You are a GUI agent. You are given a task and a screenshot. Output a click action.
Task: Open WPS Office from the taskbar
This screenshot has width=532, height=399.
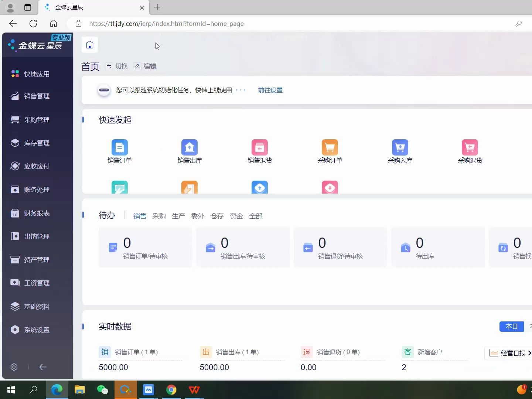click(x=194, y=390)
